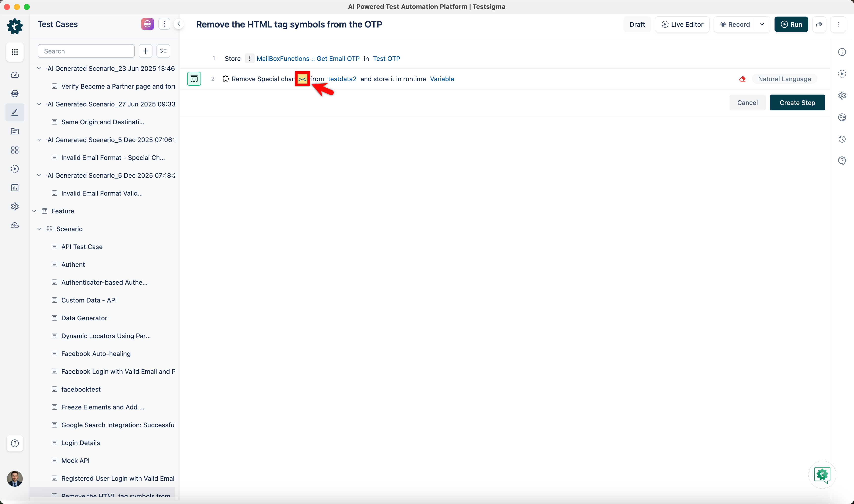This screenshot has width=854, height=504.
Task: Open the Record dropdown arrow
Action: click(762, 25)
